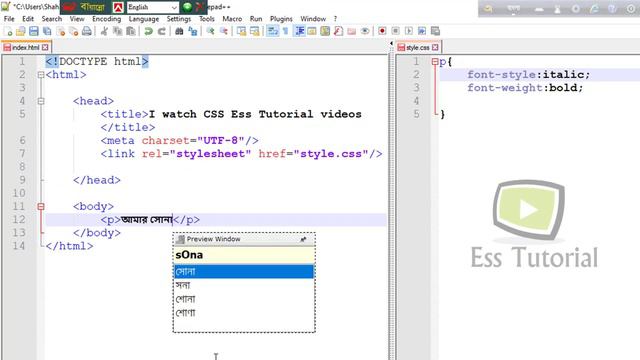Toggle synchronized vertical scrolling
640x360 pixels.
coord(241,31)
